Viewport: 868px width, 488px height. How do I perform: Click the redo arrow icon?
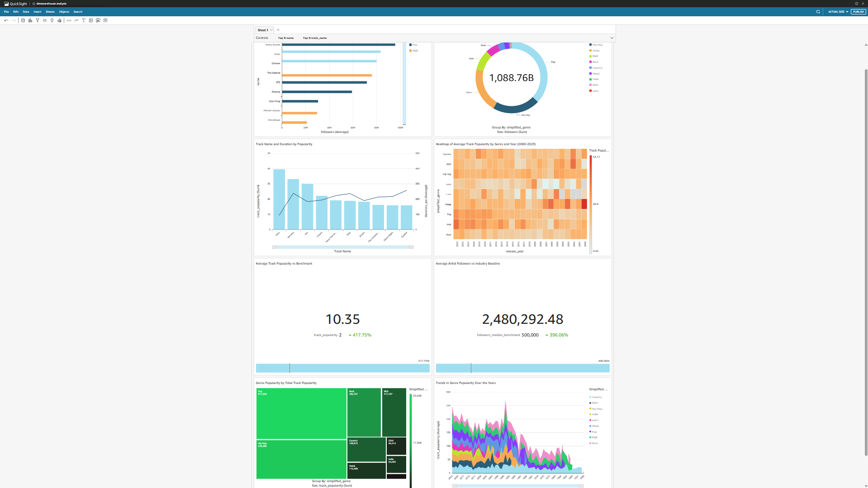14,20
